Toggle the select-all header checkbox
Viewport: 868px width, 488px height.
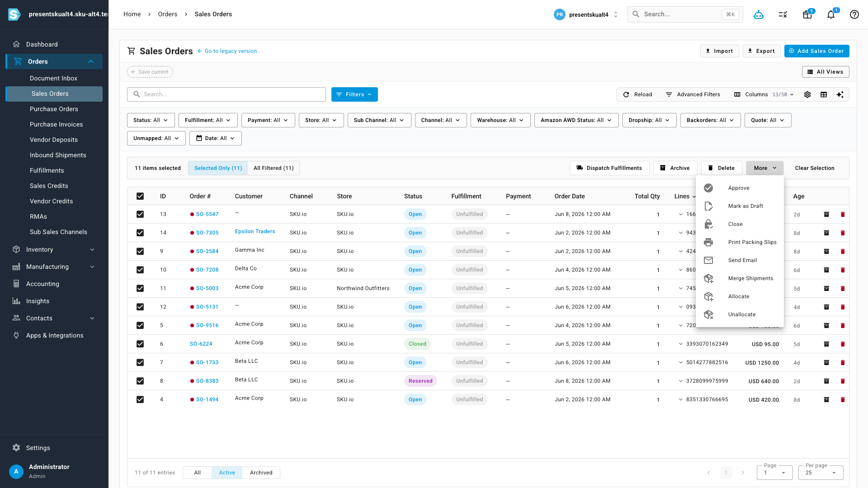(140, 196)
